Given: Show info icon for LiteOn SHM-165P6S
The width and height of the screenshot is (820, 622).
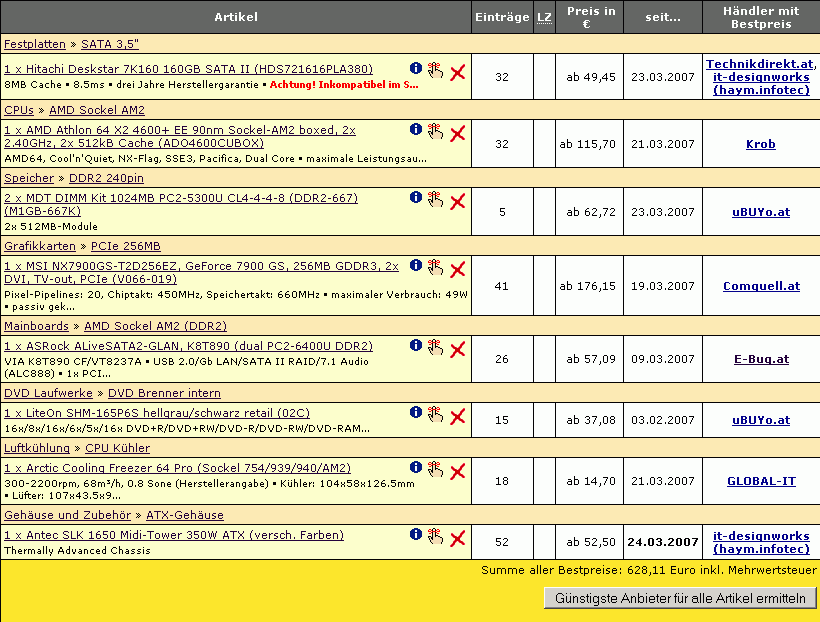Looking at the screenshot, I should pyautogui.click(x=416, y=412).
